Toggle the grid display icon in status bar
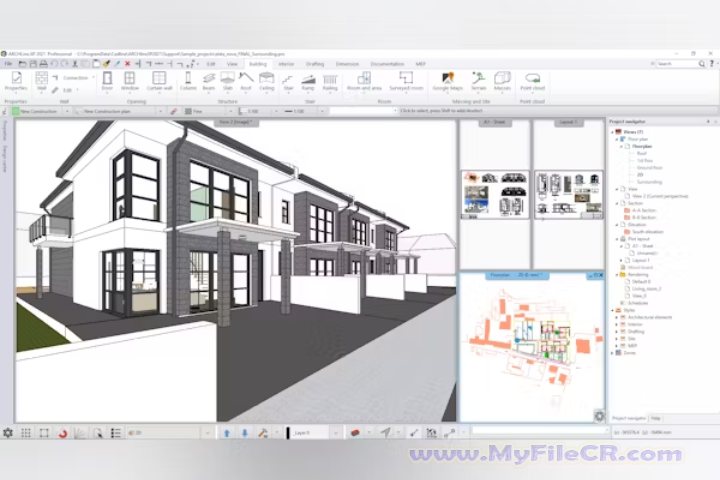Screen dimensions: 720x480 (x=26, y=433)
